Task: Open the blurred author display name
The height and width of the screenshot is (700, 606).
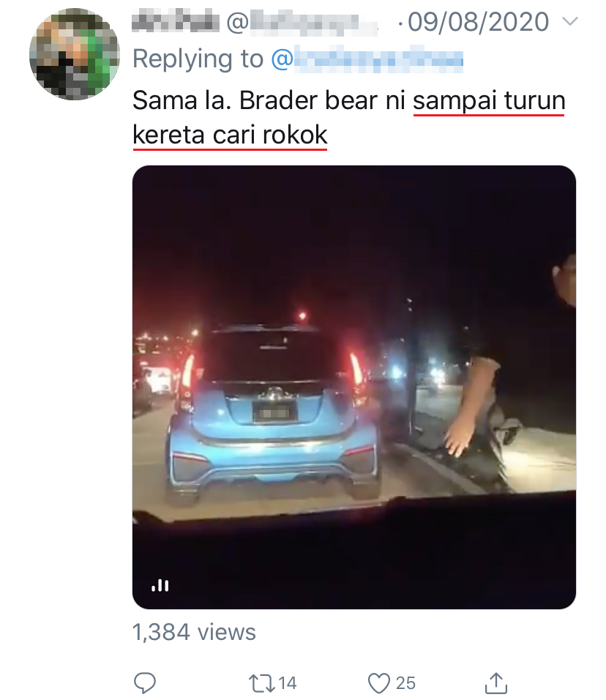Action: 176,22
